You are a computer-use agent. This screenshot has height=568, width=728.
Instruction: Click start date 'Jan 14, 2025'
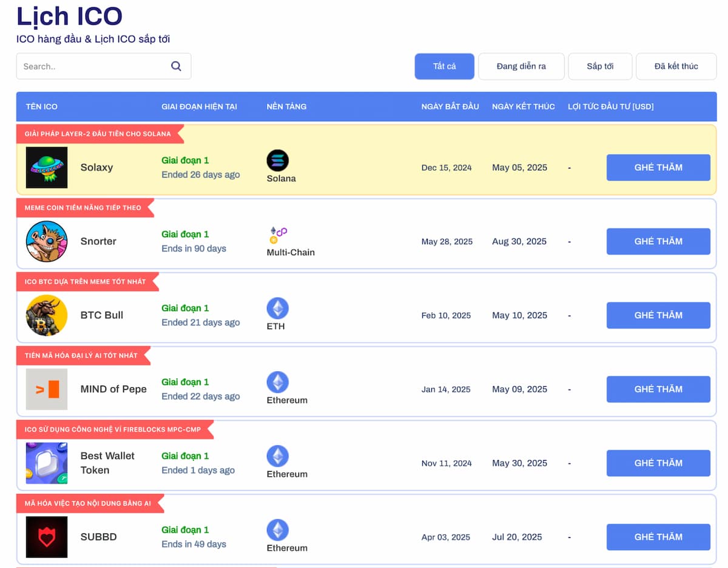446,389
